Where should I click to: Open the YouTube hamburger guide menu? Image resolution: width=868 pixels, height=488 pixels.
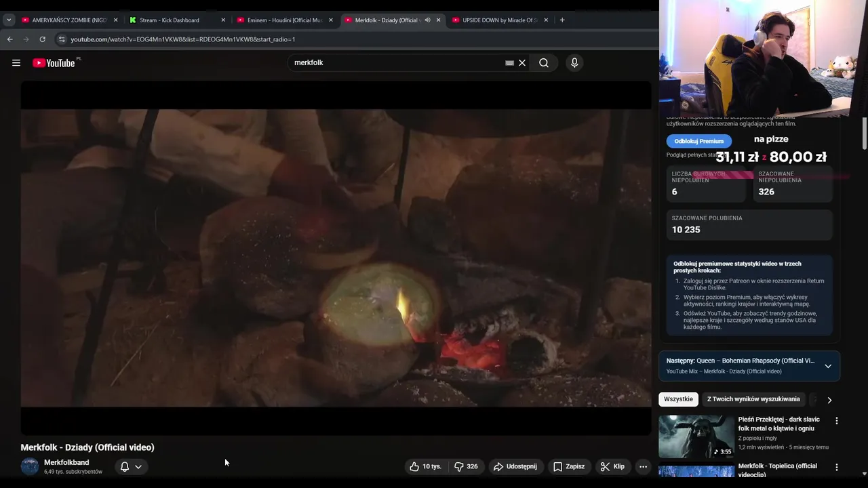16,63
